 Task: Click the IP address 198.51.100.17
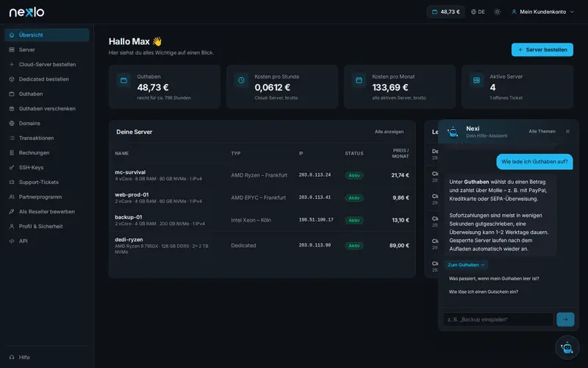coord(316,220)
